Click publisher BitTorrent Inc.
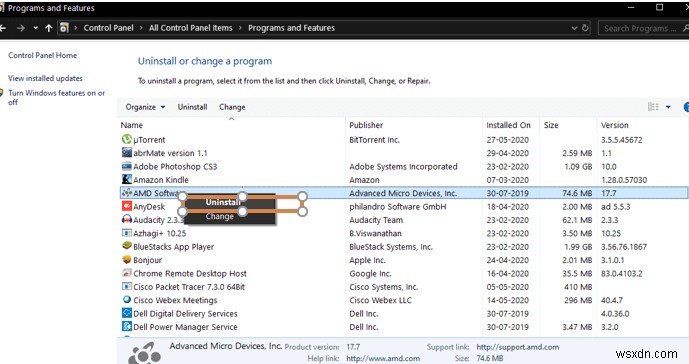689x364 pixels. click(374, 140)
